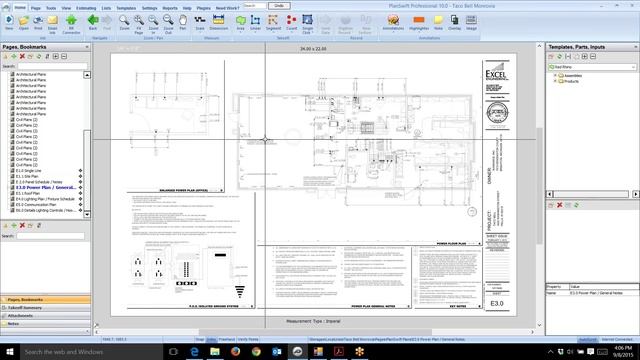Open the Reports ribbon tab
The image size is (640, 360).
click(x=170, y=8)
